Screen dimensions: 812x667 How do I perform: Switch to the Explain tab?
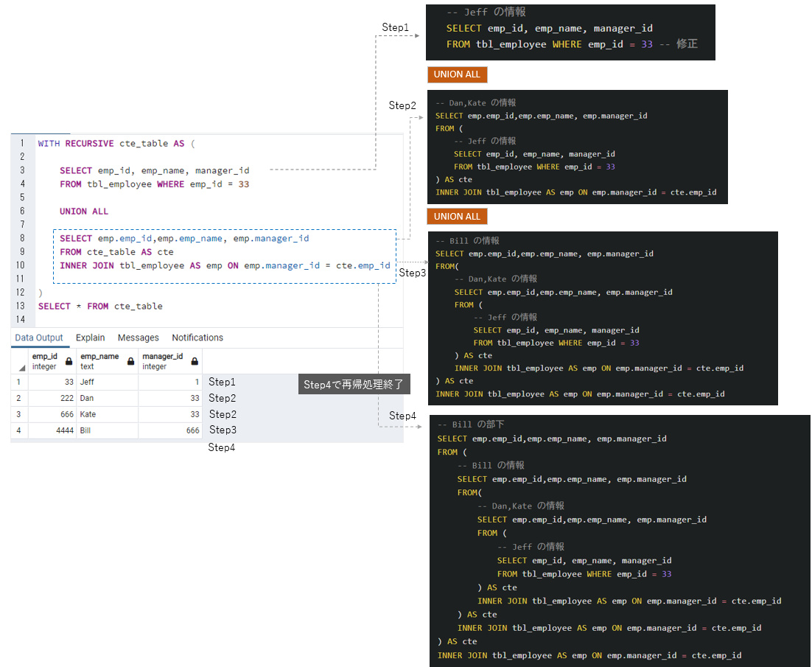pos(90,337)
